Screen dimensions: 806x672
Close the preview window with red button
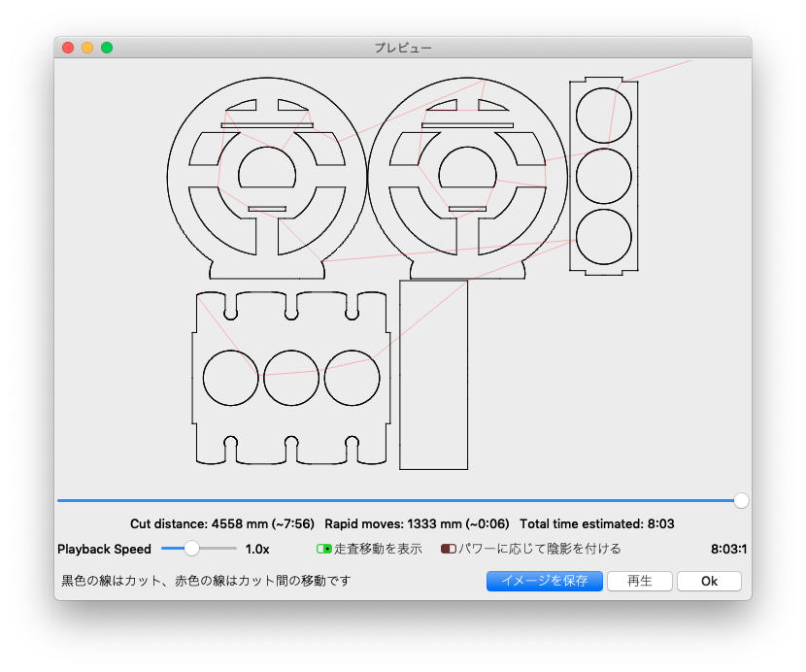(x=68, y=48)
